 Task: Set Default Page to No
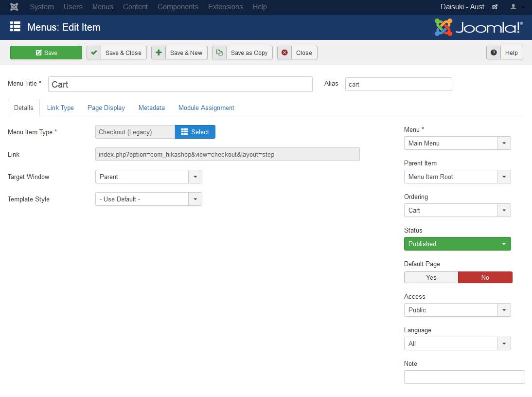[x=485, y=277]
